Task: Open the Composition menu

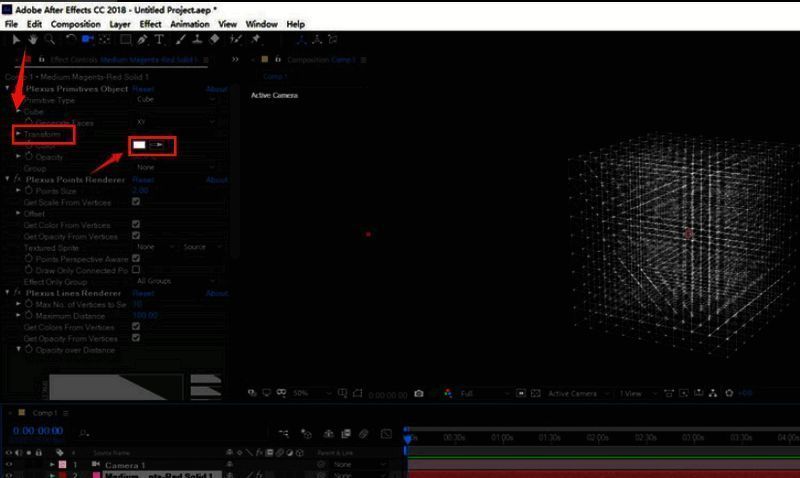Action: (x=75, y=23)
